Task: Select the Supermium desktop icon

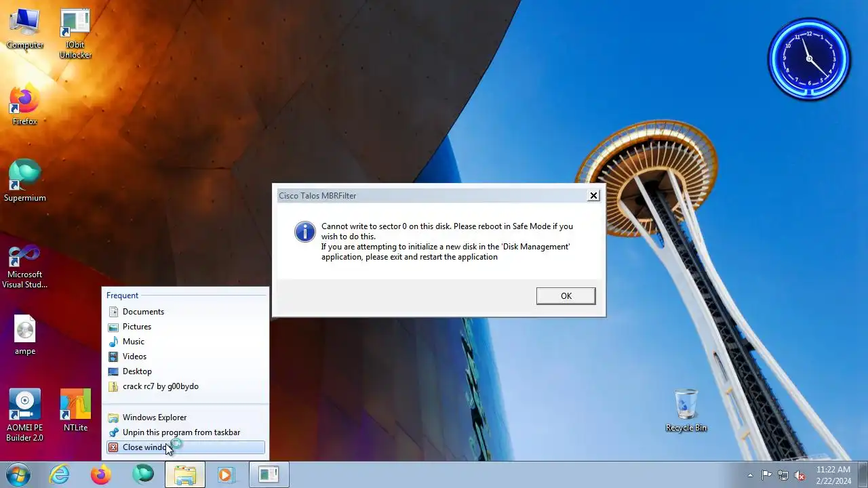Action: (x=25, y=181)
